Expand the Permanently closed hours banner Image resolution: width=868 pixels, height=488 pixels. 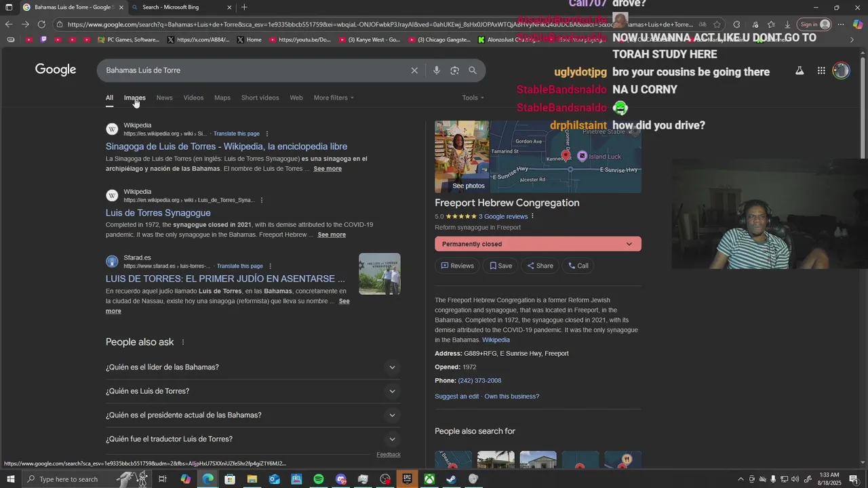click(x=538, y=244)
